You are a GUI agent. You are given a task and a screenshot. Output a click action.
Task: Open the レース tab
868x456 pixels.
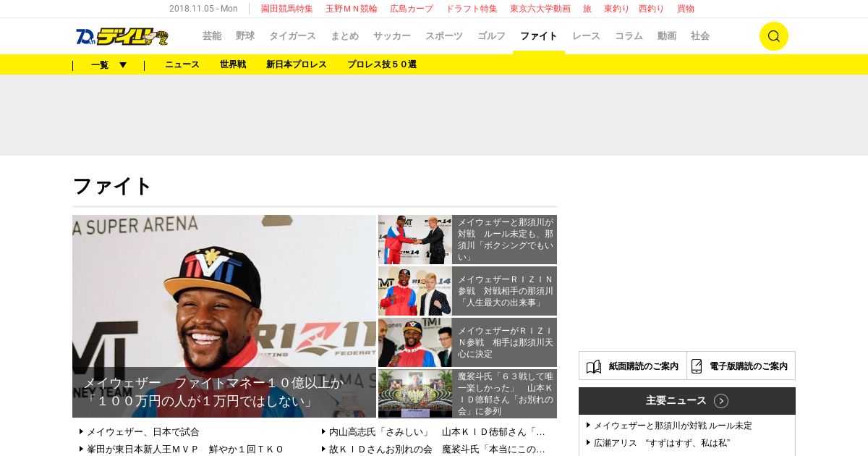pos(586,36)
